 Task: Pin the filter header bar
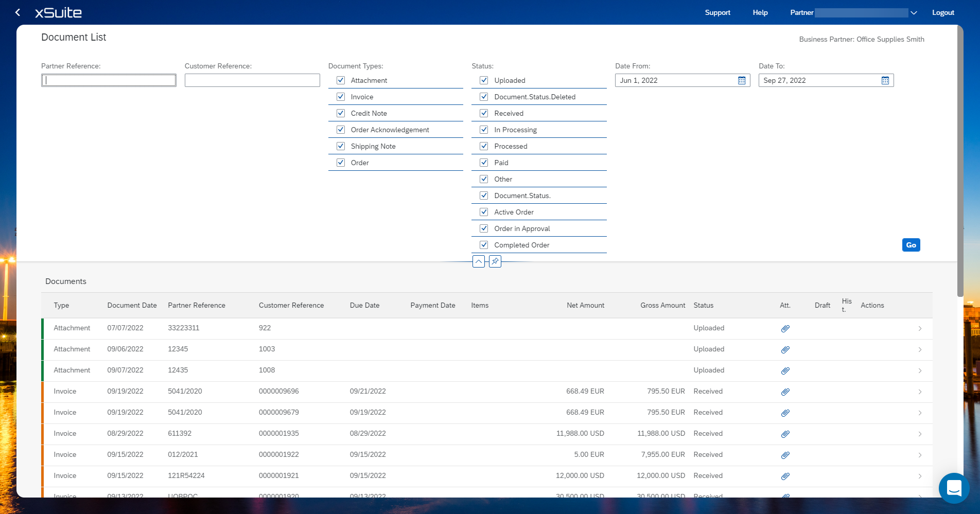[495, 261]
